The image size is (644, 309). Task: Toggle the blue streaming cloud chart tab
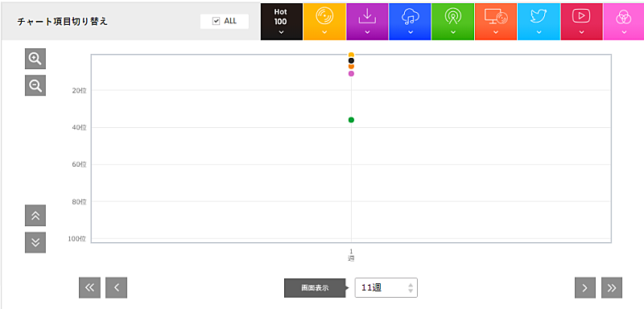(411, 22)
